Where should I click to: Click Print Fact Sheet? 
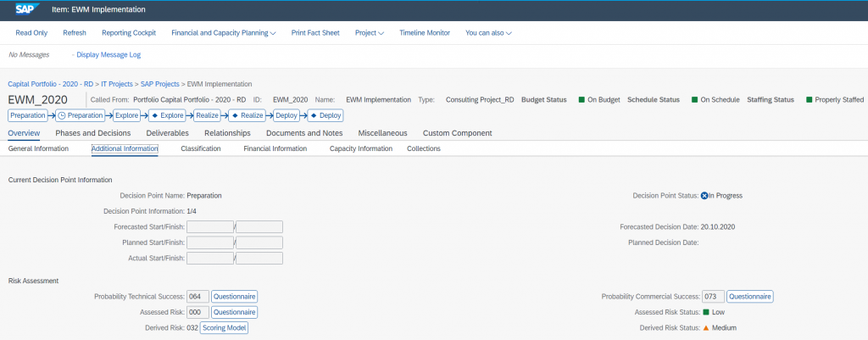pos(315,33)
